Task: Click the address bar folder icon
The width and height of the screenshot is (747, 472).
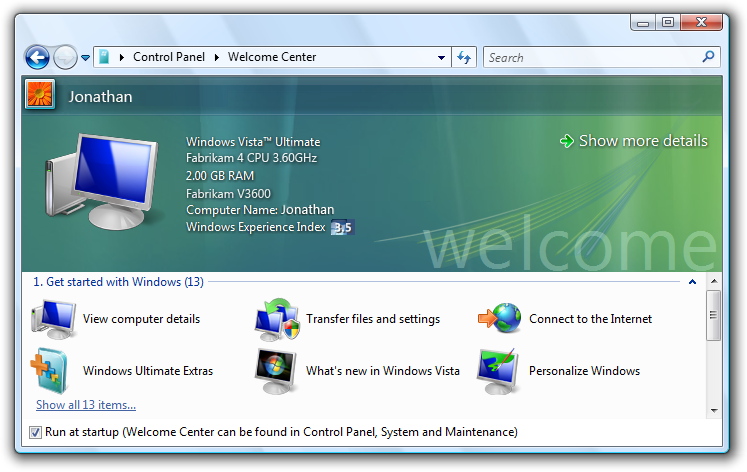Action: tap(104, 57)
